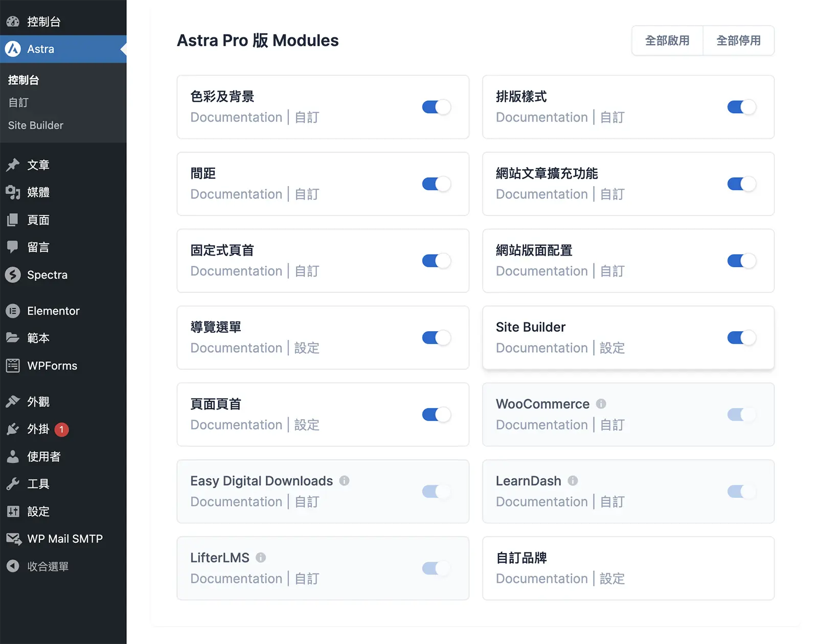This screenshot has width=818, height=644.
Task: Click the collapse arrow icon beside 收合選單
Action: 13,566
